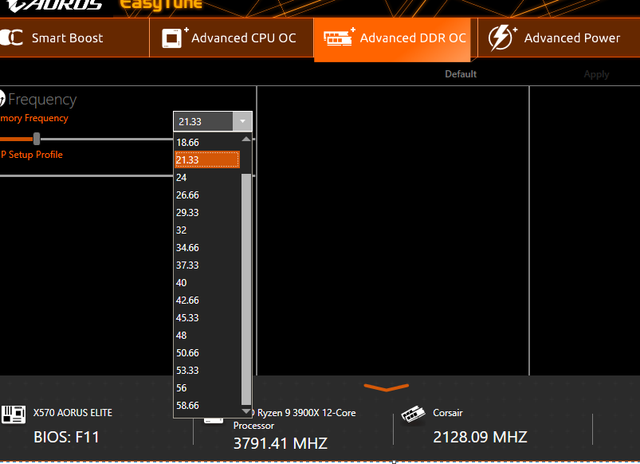Select the Advanced DDR OC tab
This screenshot has height=464, width=640.
392,39
